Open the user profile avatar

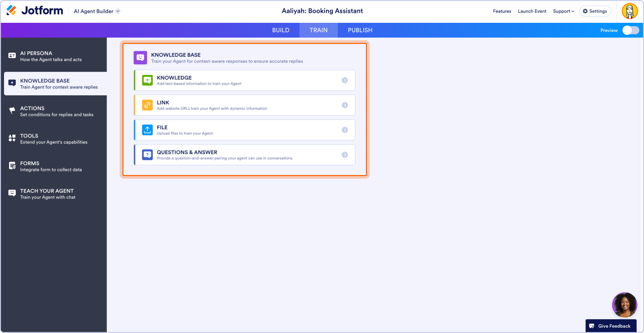(630, 11)
